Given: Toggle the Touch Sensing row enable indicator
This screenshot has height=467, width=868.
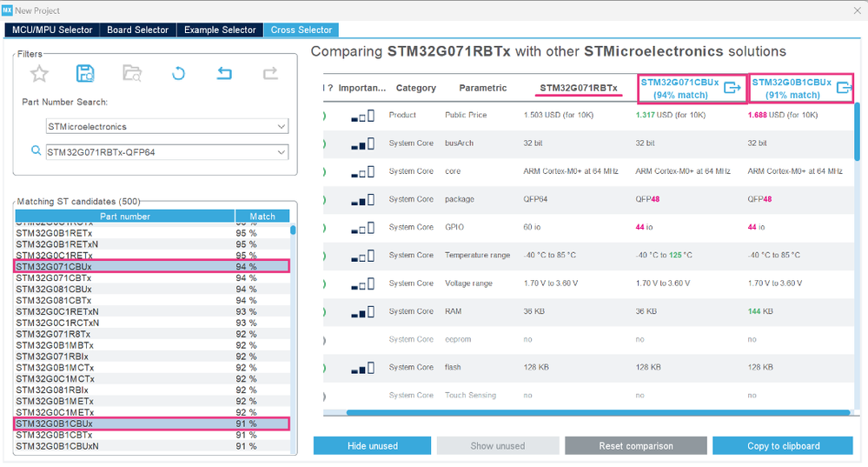Looking at the screenshot, I should coord(324,396).
